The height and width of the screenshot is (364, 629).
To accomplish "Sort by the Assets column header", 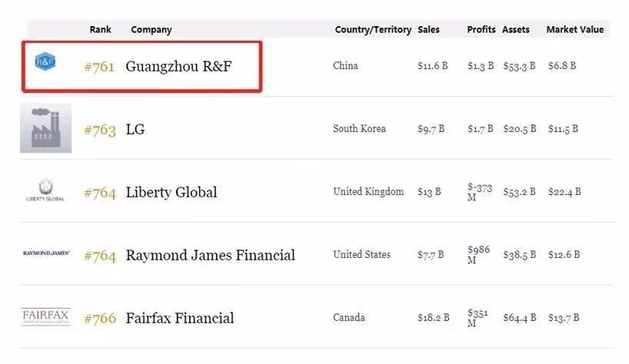I will click(x=516, y=30).
